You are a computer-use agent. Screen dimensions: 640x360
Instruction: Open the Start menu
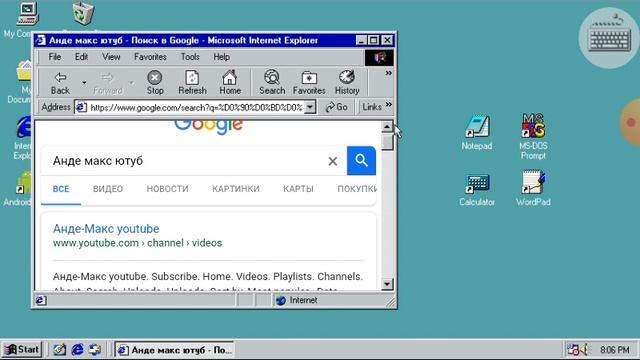[22, 350]
